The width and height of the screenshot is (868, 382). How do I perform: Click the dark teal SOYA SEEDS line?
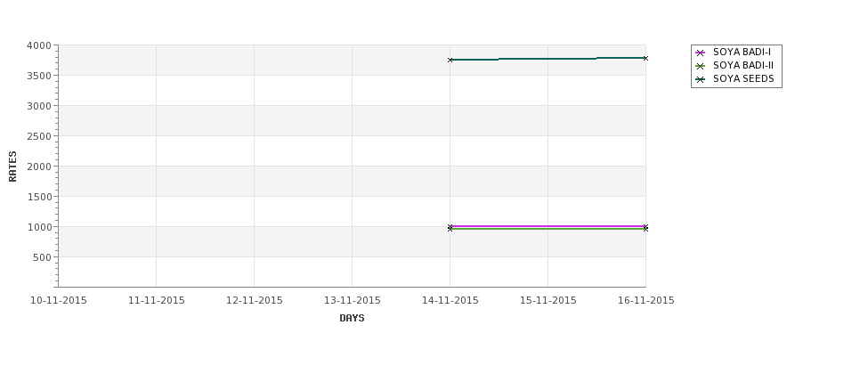coord(548,59)
